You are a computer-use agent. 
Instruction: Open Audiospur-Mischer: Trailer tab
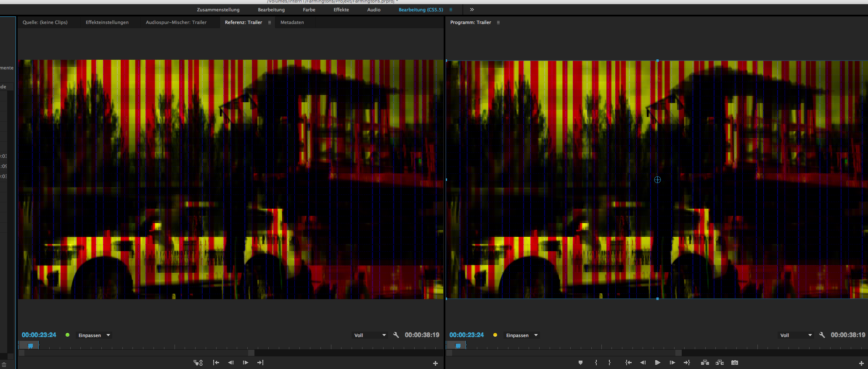click(x=176, y=22)
